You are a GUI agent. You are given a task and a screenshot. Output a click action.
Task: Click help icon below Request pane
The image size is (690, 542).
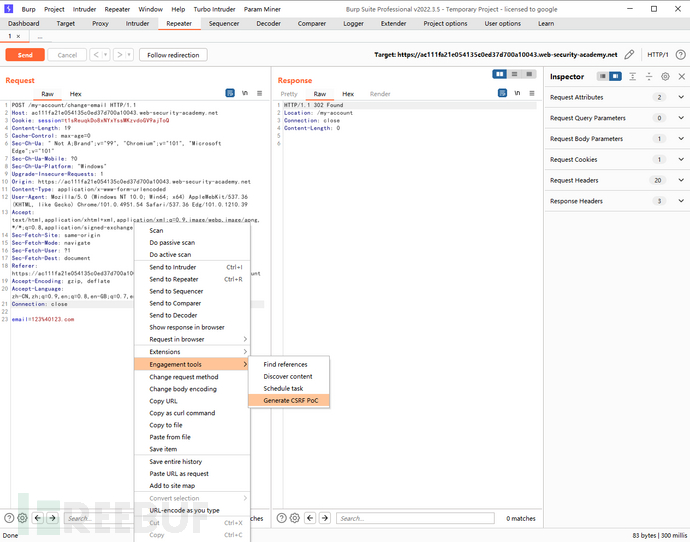click(9, 518)
